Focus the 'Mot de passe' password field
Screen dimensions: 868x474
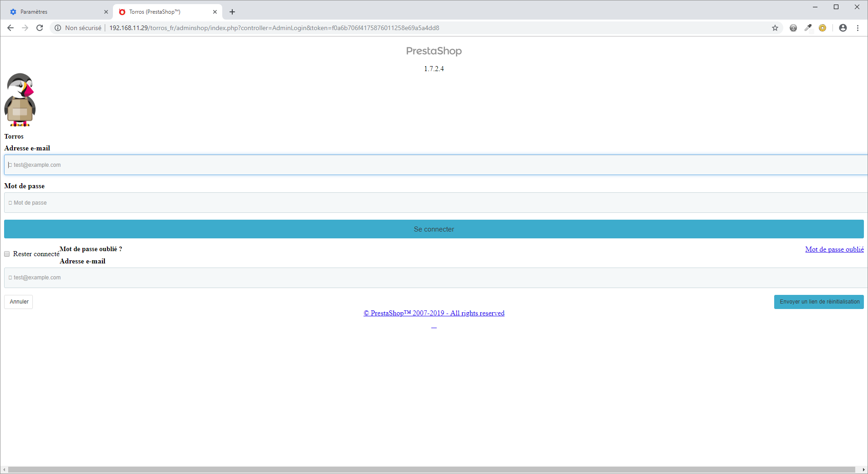(x=436, y=203)
